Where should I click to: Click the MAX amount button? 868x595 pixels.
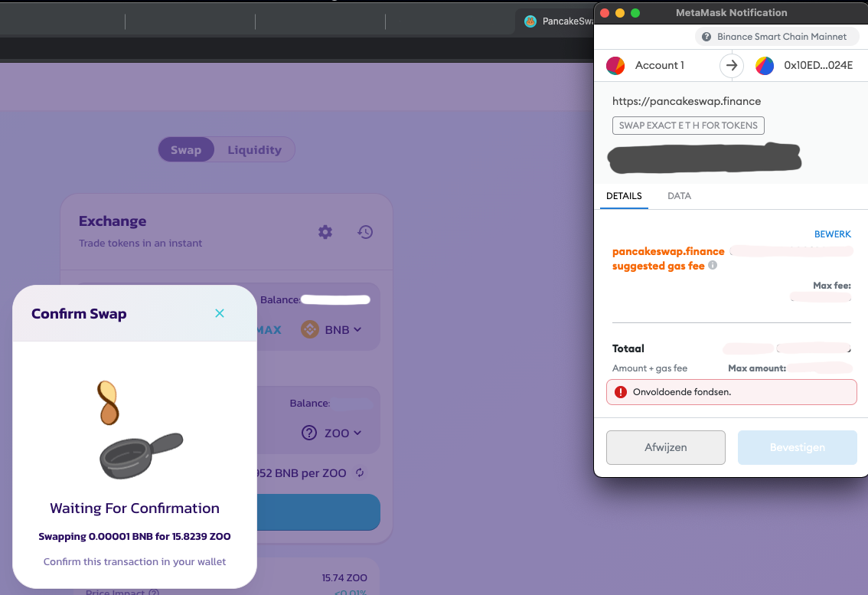click(x=269, y=329)
